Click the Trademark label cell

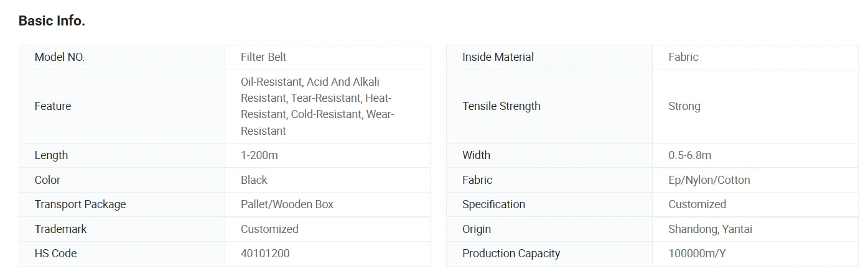coord(122,229)
